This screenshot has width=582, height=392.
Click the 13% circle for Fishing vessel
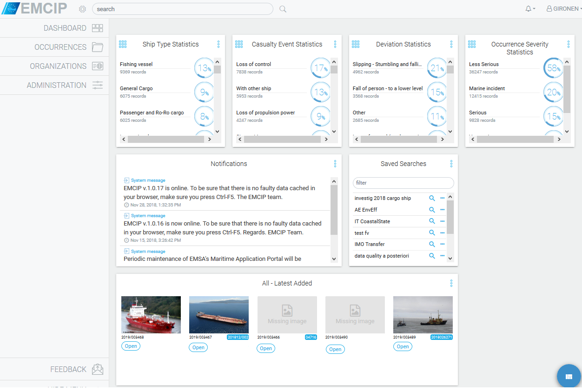pos(204,68)
